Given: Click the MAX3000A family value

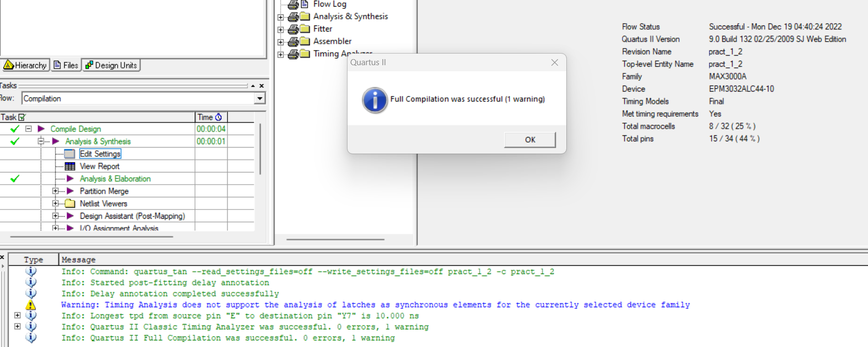Looking at the screenshot, I should (x=728, y=76).
